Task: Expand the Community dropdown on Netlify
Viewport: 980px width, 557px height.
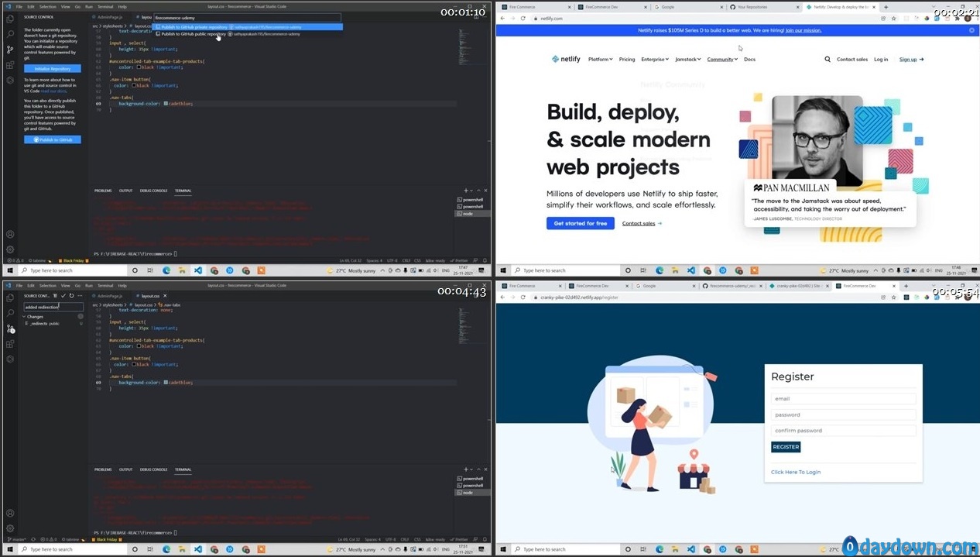Action: 722,59
